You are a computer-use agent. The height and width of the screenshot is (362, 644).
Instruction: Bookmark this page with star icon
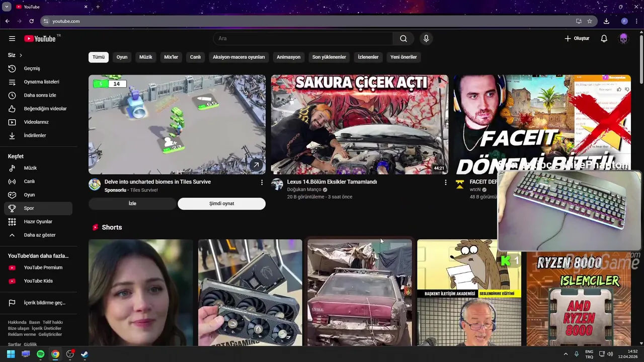(590, 21)
